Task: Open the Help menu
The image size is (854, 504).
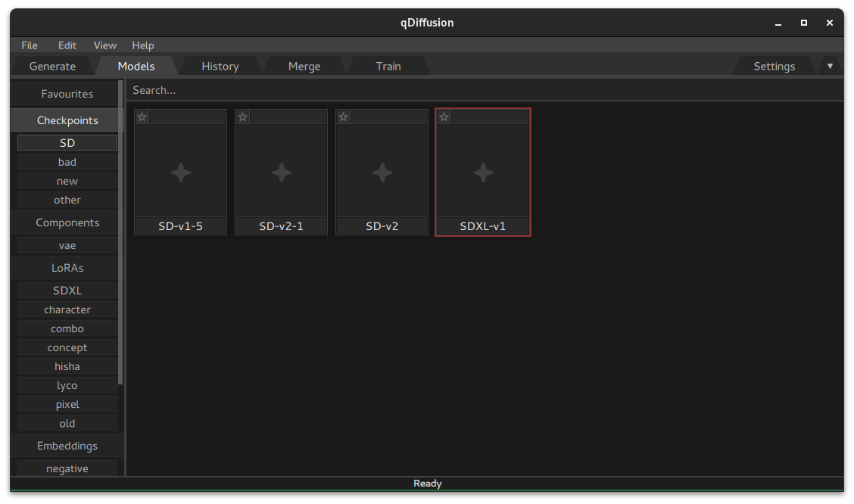Action: 142,45
